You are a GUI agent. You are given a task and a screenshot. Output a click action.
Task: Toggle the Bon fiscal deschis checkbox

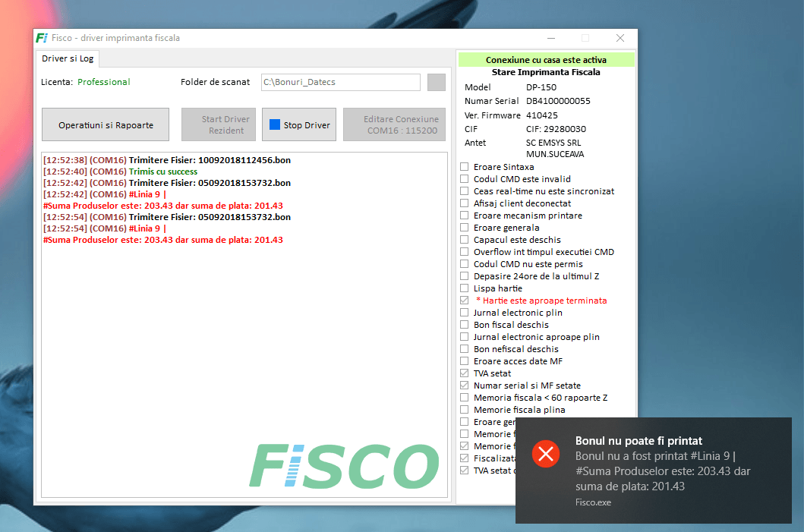465,324
